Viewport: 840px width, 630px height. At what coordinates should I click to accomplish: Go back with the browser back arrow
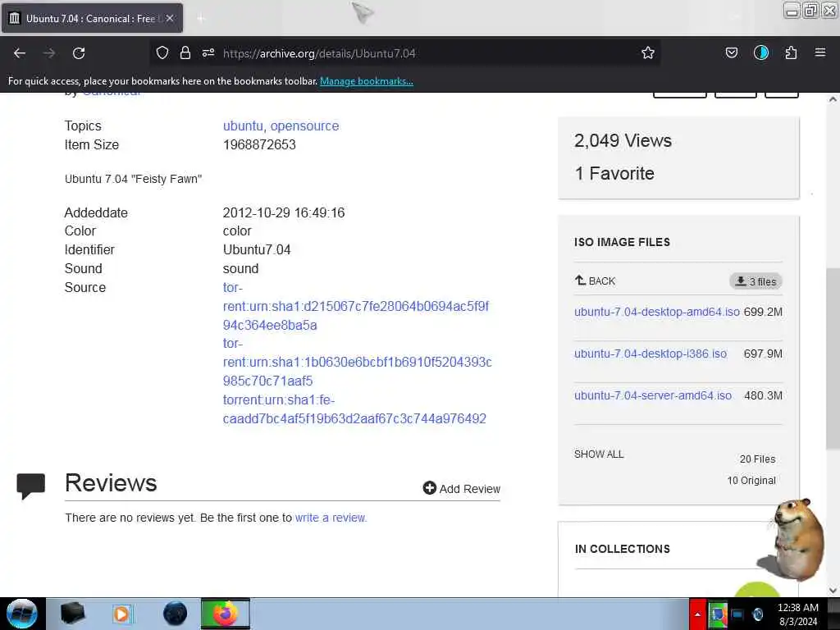coord(20,53)
